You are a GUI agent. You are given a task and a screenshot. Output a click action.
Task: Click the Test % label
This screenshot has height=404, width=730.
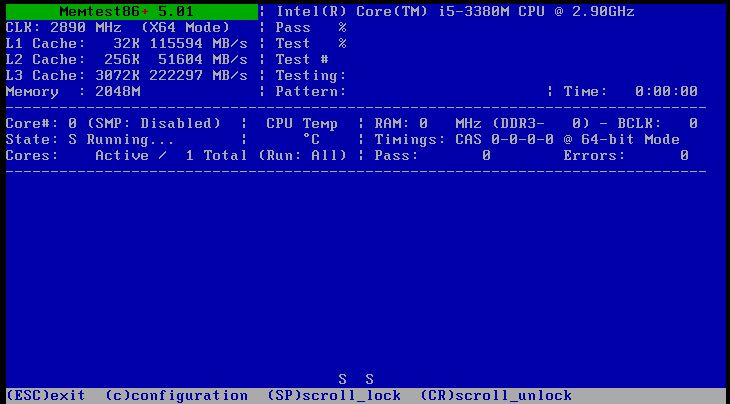[311, 44]
